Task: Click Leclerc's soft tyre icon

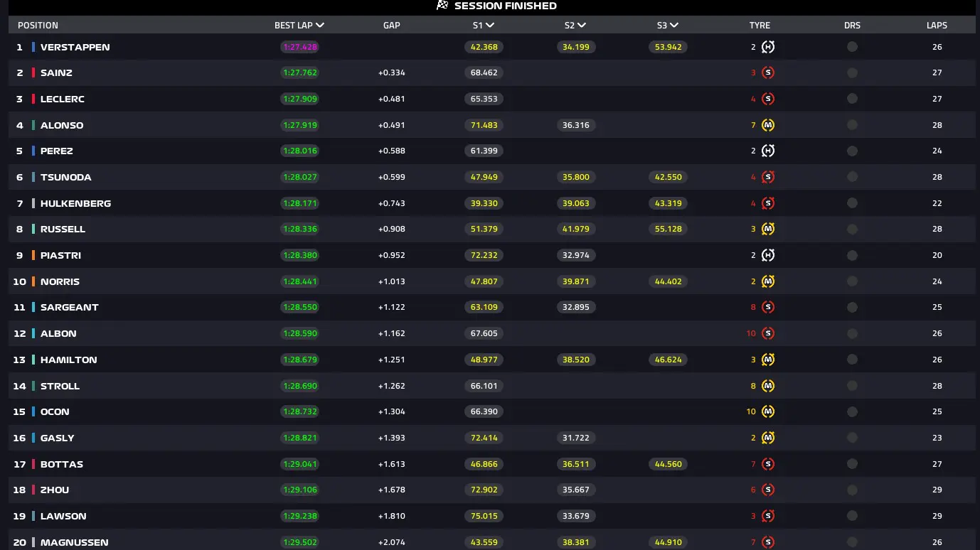Action: [768, 99]
